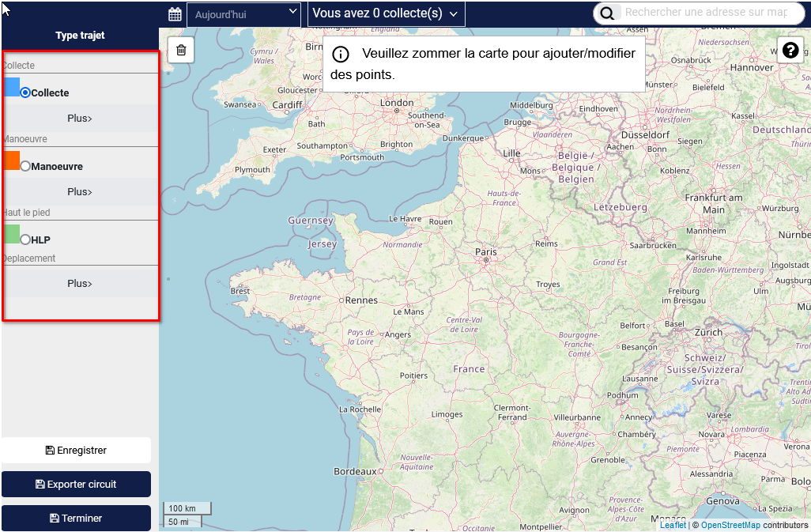Open the OpenStreetMap attribution link
811x532 pixels.
[x=730, y=525]
